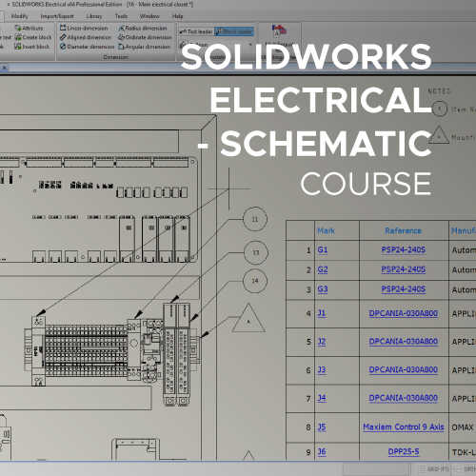The width and height of the screenshot is (476, 476).
Task: Toggle GRID (F7) in the status bar
Action: click(433, 469)
